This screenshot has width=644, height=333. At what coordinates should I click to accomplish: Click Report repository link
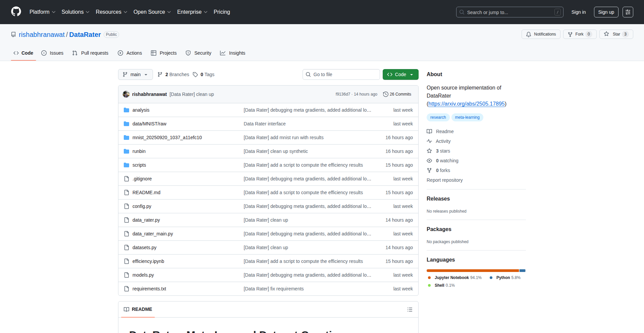[444, 180]
